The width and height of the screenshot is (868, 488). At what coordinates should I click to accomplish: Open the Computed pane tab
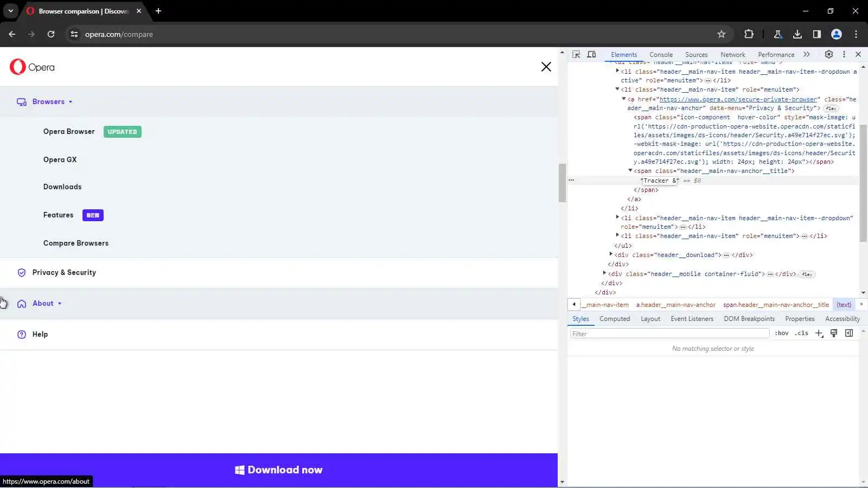click(x=615, y=319)
